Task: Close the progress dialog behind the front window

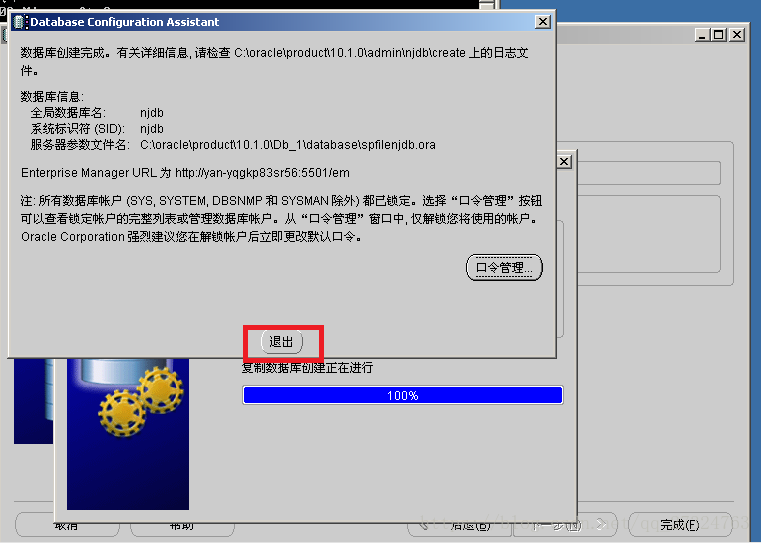Action: (x=564, y=162)
